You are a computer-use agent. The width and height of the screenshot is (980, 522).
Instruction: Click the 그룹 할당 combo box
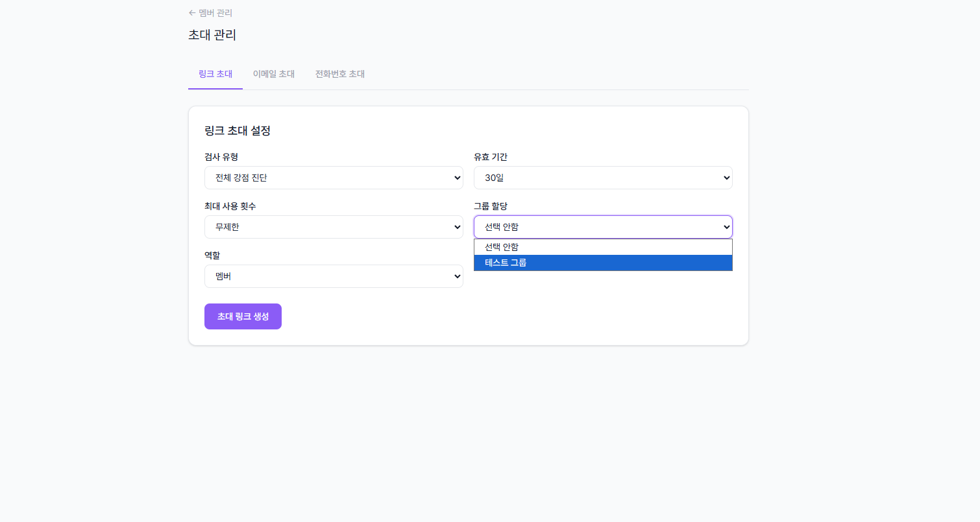[603, 227]
